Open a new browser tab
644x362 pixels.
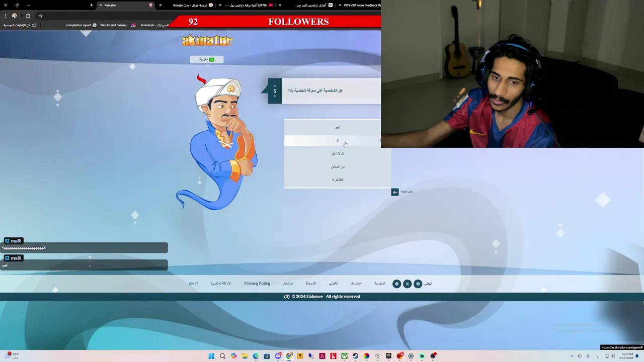[x=92, y=5]
